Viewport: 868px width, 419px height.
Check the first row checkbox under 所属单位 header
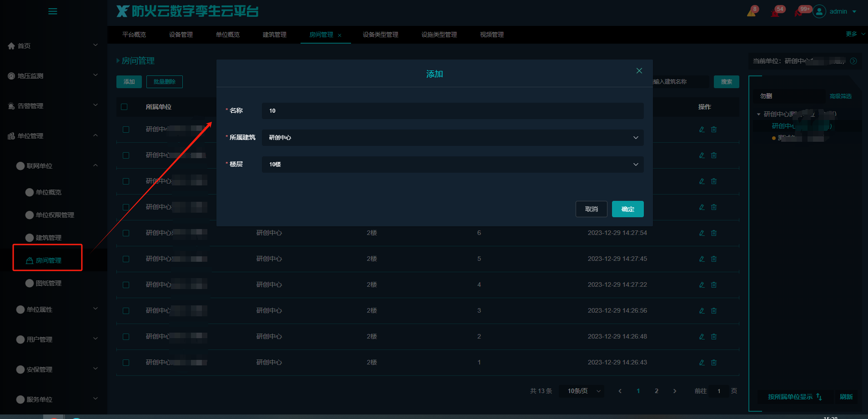pyautogui.click(x=126, y=130)
